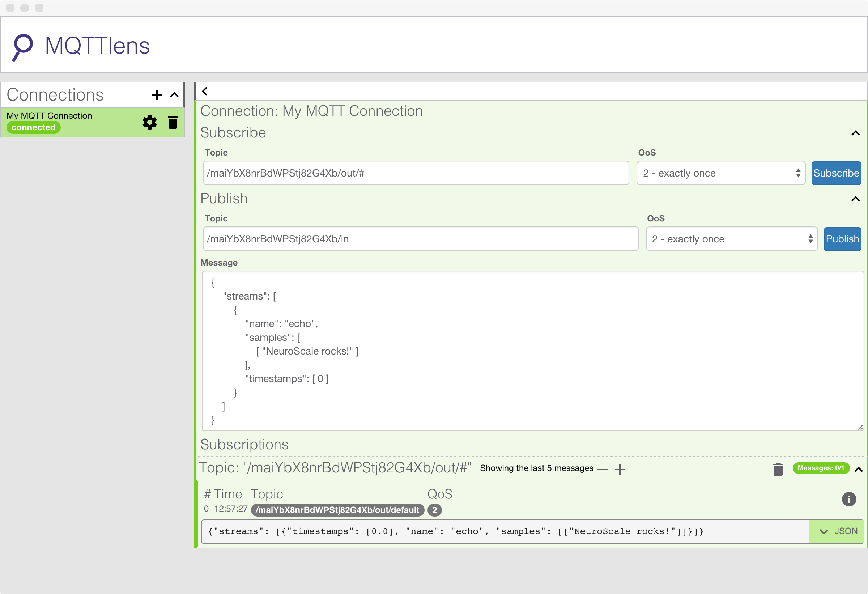Viewport: 868px width, 594px height.
Task: Add a new connection with plus icon
Action: [157, 95]
